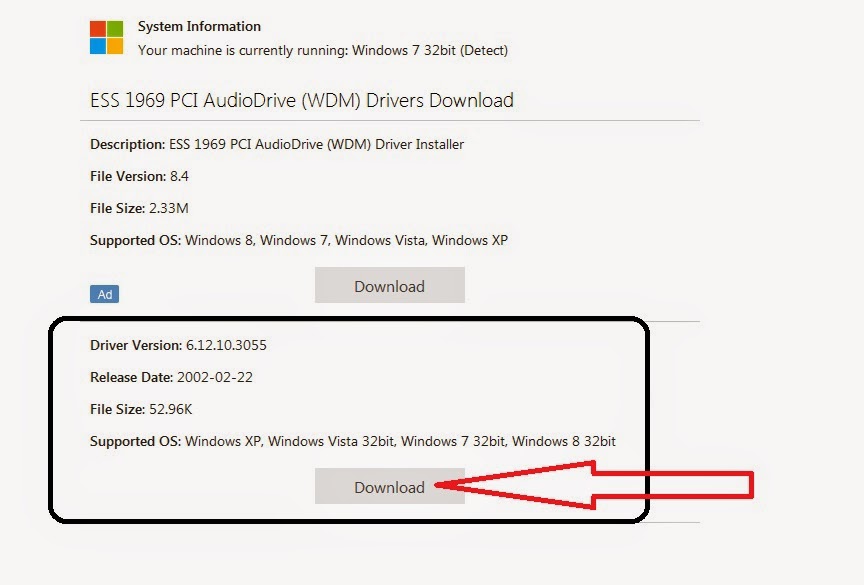Click Download button for File Version 8.4
This screenshot has width=864, height=585.
(x=390, y=285)
